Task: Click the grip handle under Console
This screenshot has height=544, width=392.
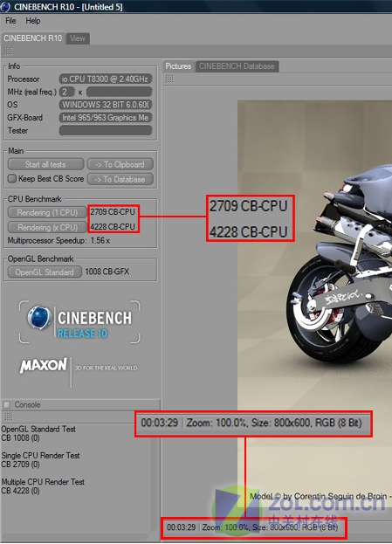Action: pyautogui.click(x=9, y=417)
